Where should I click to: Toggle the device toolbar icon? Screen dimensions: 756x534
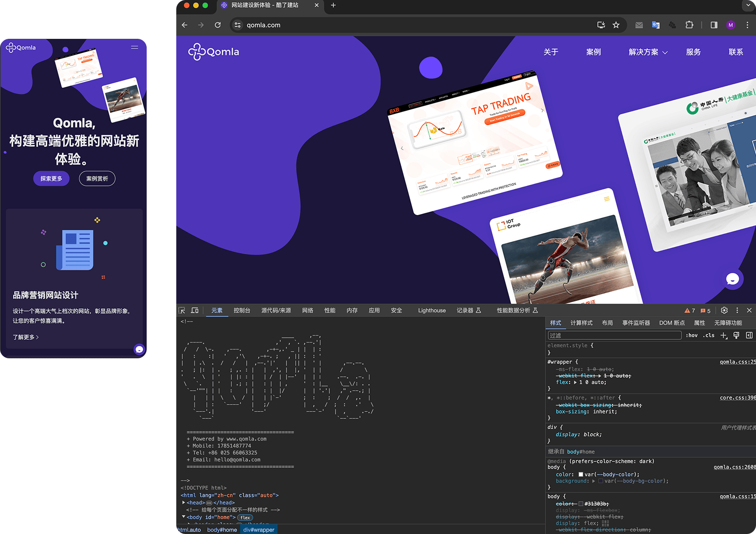tap(195, 310)
